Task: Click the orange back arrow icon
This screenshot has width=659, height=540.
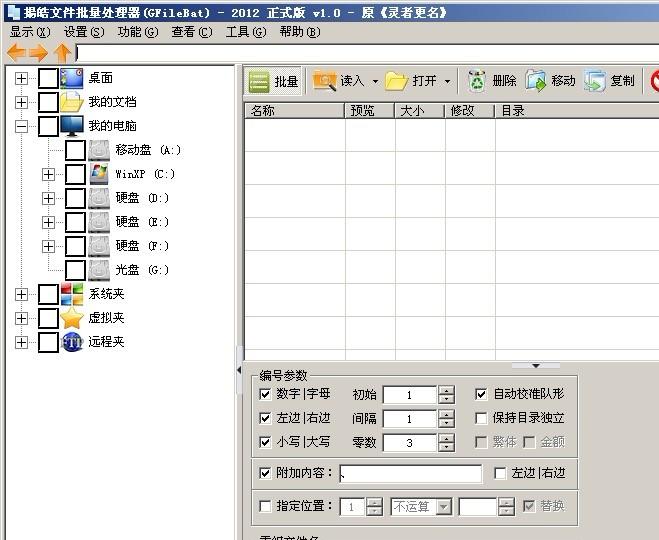Action: point(16,53)
